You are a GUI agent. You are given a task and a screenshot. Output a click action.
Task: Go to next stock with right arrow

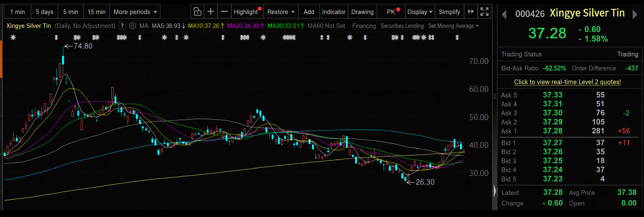coord(635,14)
